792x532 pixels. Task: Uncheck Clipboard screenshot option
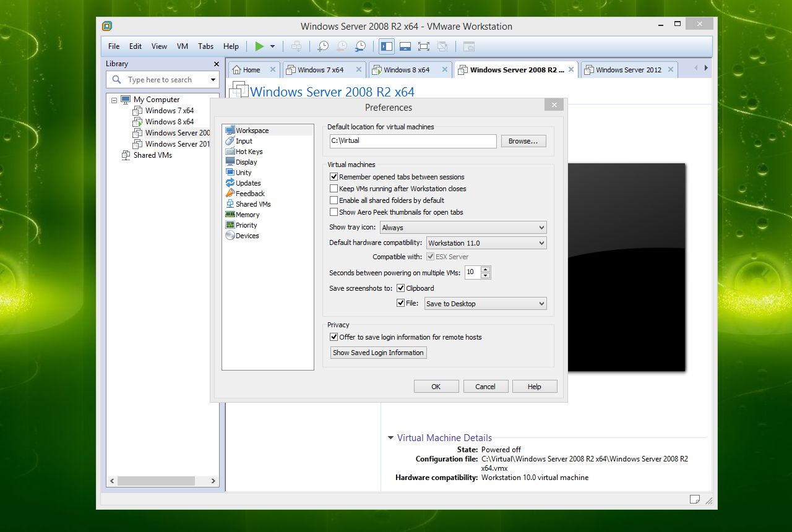tap(400, 288)
